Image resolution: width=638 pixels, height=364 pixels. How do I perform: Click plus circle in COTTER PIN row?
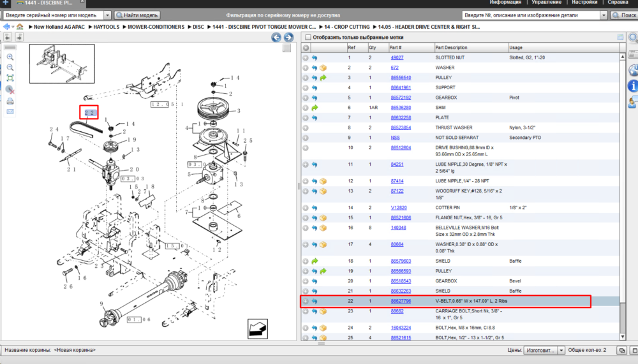click(306, 208)
